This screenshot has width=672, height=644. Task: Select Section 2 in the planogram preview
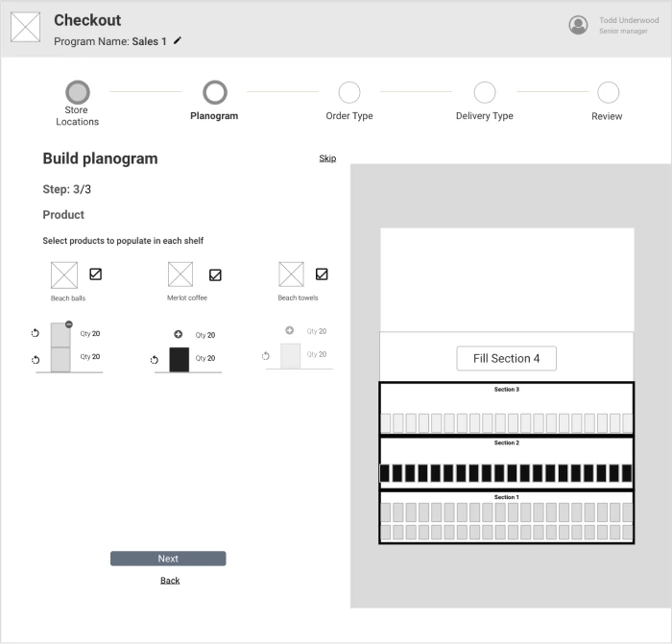pyautogui.click(x=507, y=463)
